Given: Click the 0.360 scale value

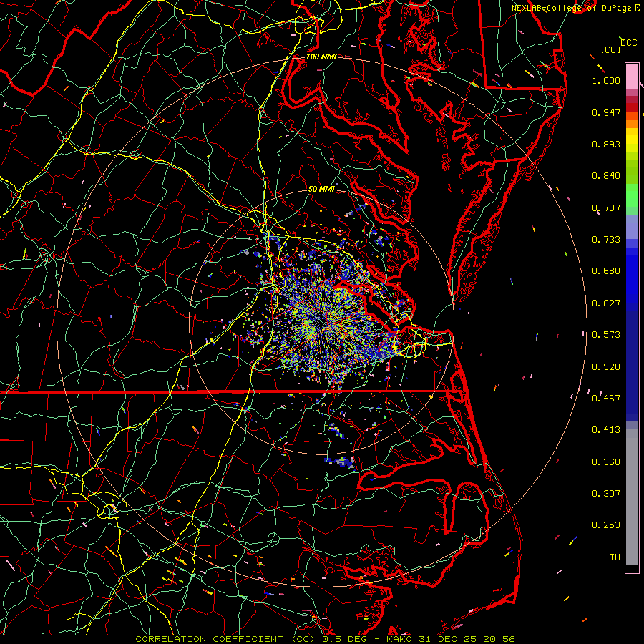Looking at the screenshot, I should pos(606,462).
